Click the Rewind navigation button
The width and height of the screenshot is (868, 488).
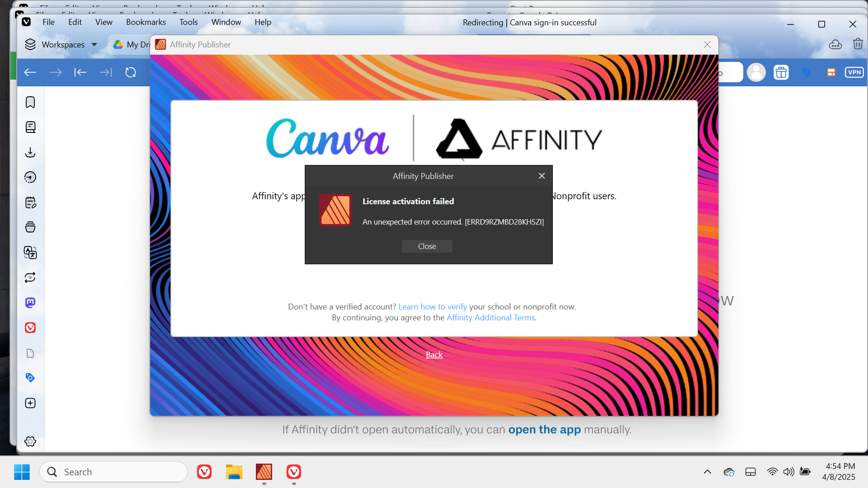click(80, 72)
